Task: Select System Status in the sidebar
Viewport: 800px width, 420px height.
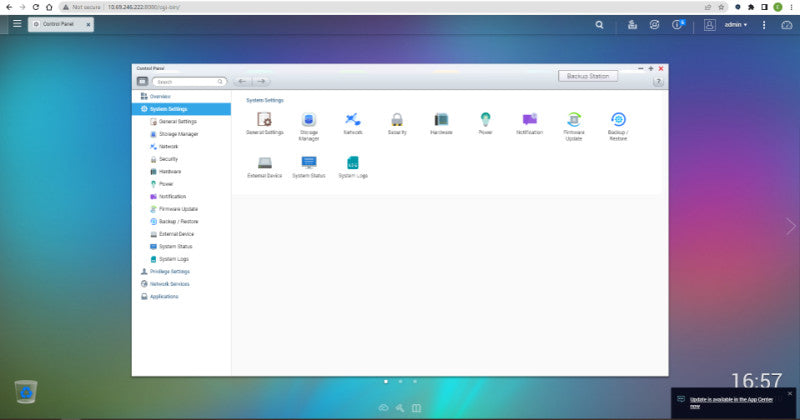Action: tap(181, 246)
